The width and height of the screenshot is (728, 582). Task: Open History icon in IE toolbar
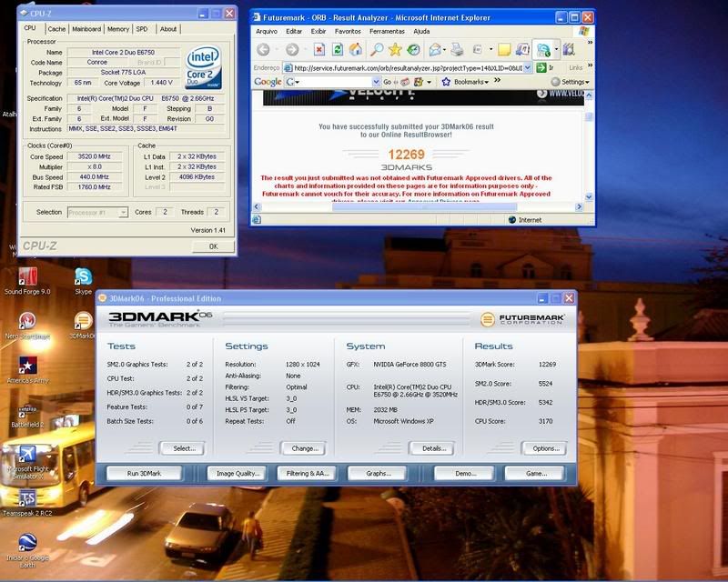click(x=413, y=50)
